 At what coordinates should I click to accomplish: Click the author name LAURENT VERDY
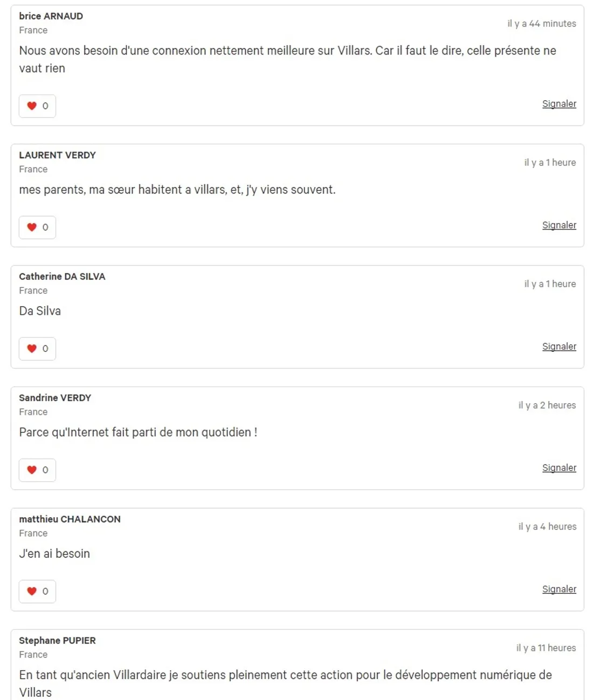coord(57,155)
